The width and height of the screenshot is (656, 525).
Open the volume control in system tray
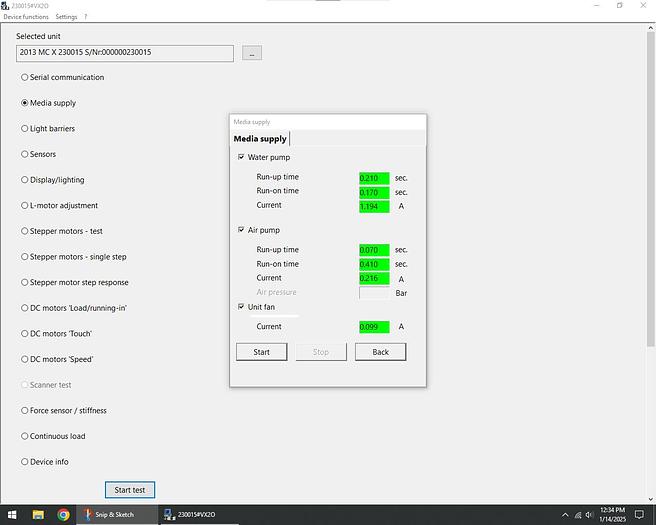coord(589,515)
